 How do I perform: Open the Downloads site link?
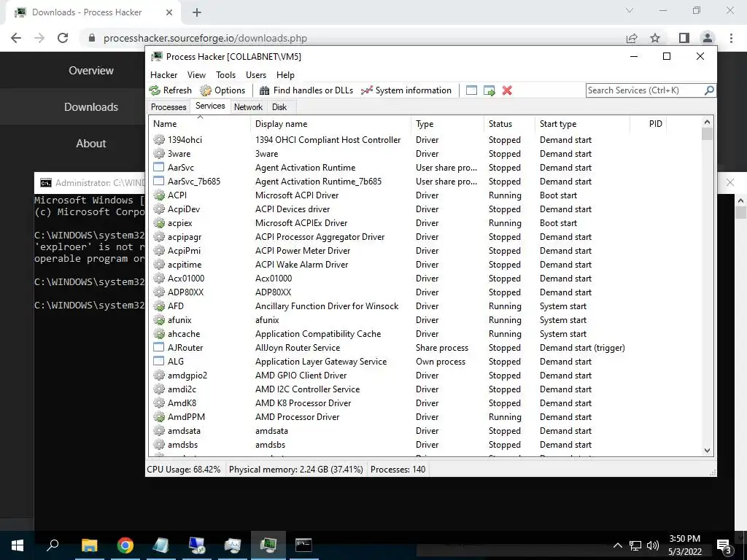[x=91, y=106]
